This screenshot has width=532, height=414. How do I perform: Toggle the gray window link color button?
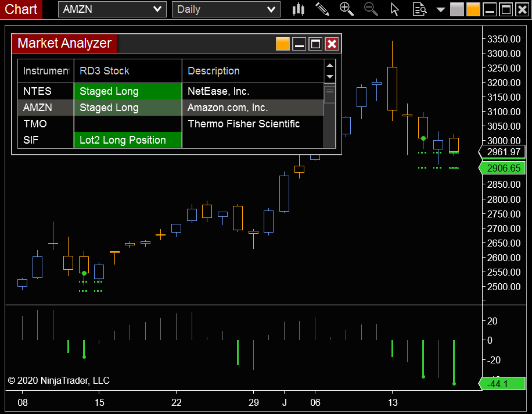456,9
